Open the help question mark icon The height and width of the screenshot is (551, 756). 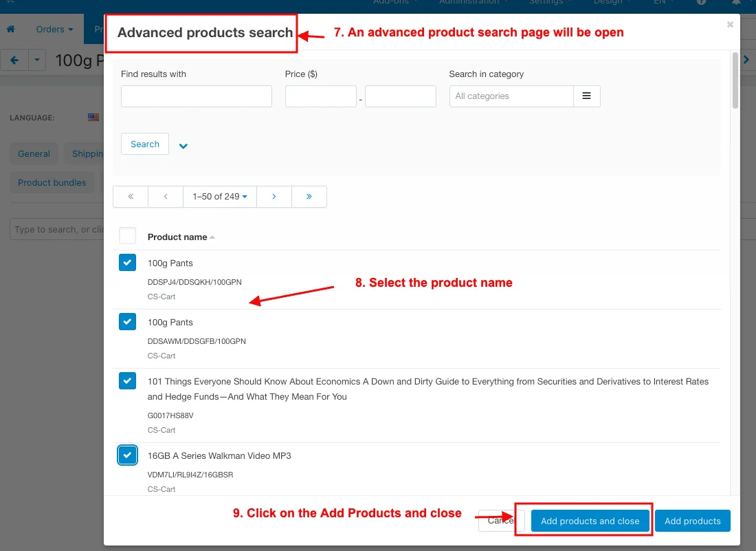[x=702, y=2]
